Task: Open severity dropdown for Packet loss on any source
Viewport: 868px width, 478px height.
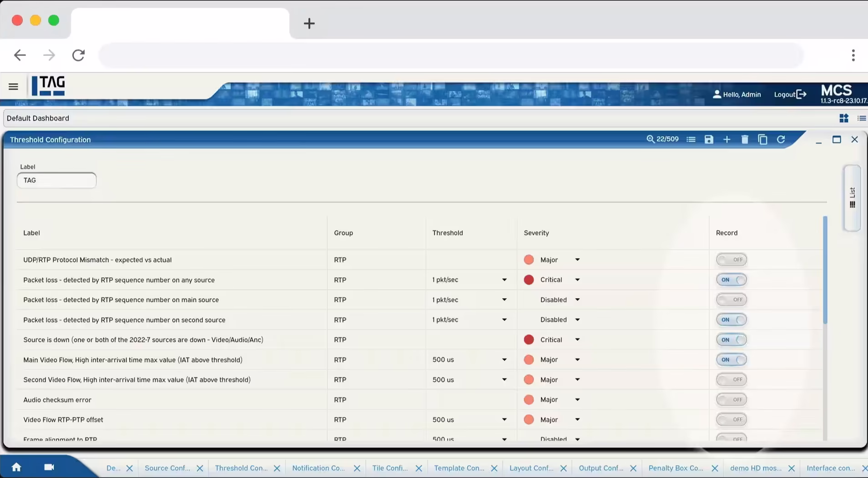Action: click(x=577, y=280)
